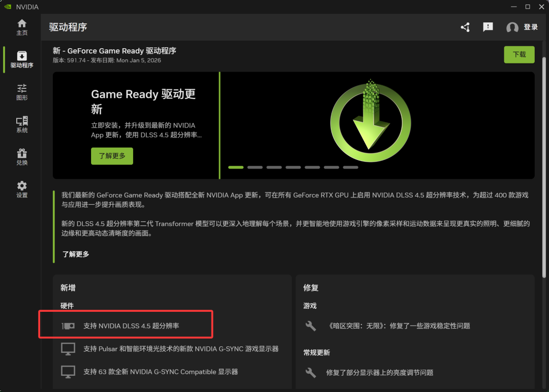Screen dimensions: 549x392
Task: Open the 了解更多 link below the description
Action: 76,254
